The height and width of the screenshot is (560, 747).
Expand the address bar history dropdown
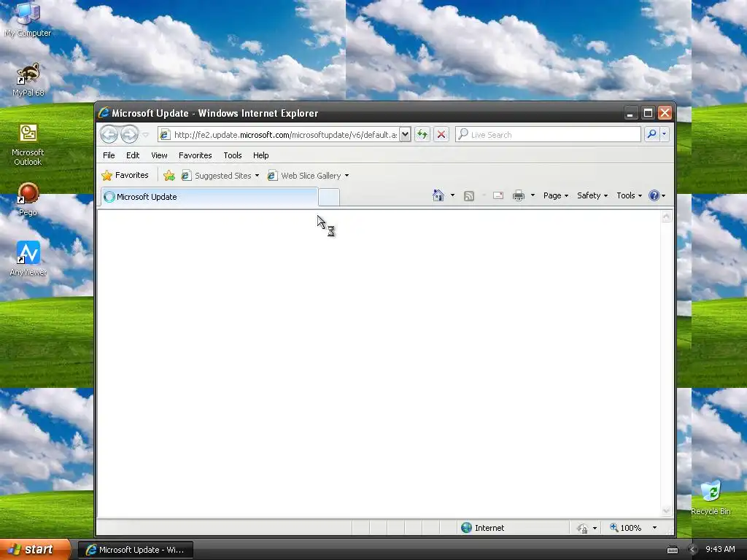[405, 135]
